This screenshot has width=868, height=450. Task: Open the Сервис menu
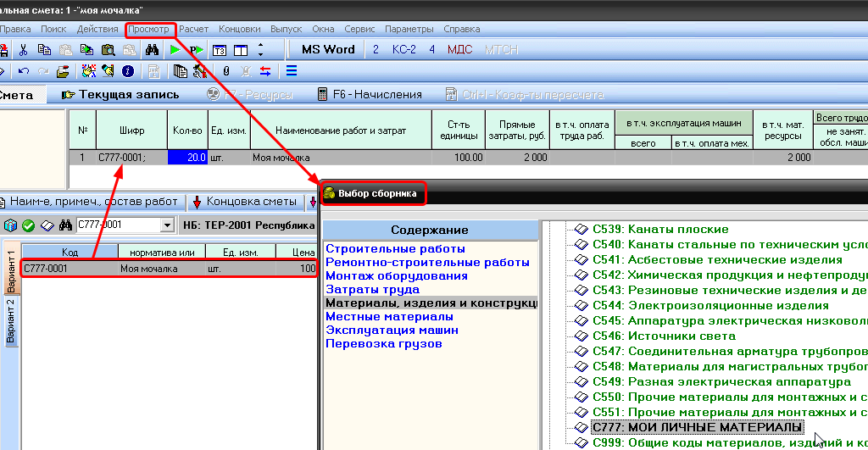pyautogui.click(x=360, y=29)
